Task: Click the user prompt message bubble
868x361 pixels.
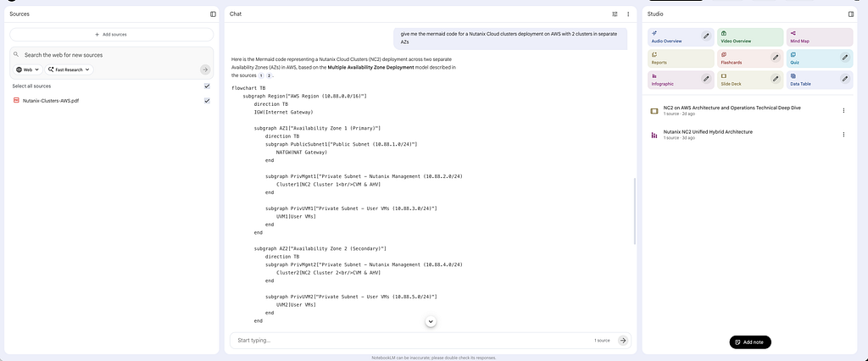Action: pos(510,37)
